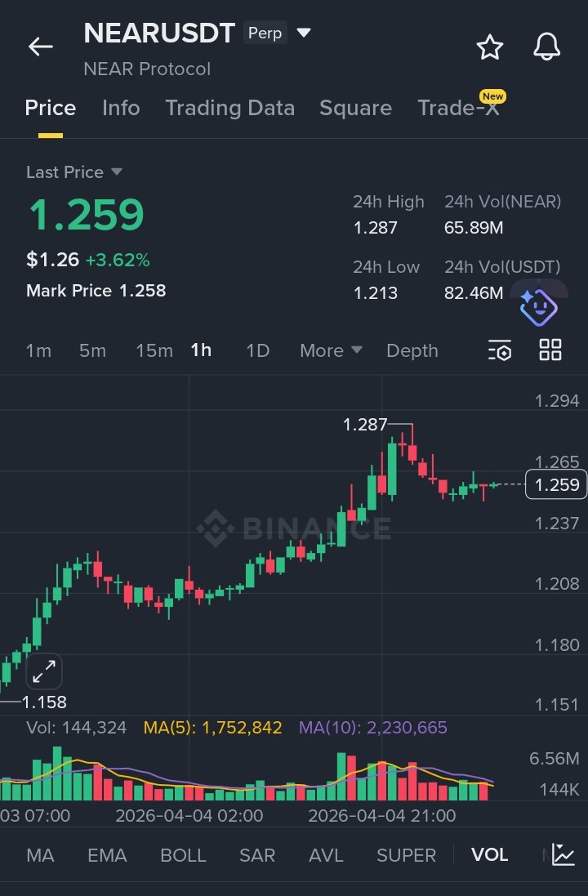Enable the BOLL indicator
Image resolution: width=588 pixels, height=896 pixels.
point(183,855)
